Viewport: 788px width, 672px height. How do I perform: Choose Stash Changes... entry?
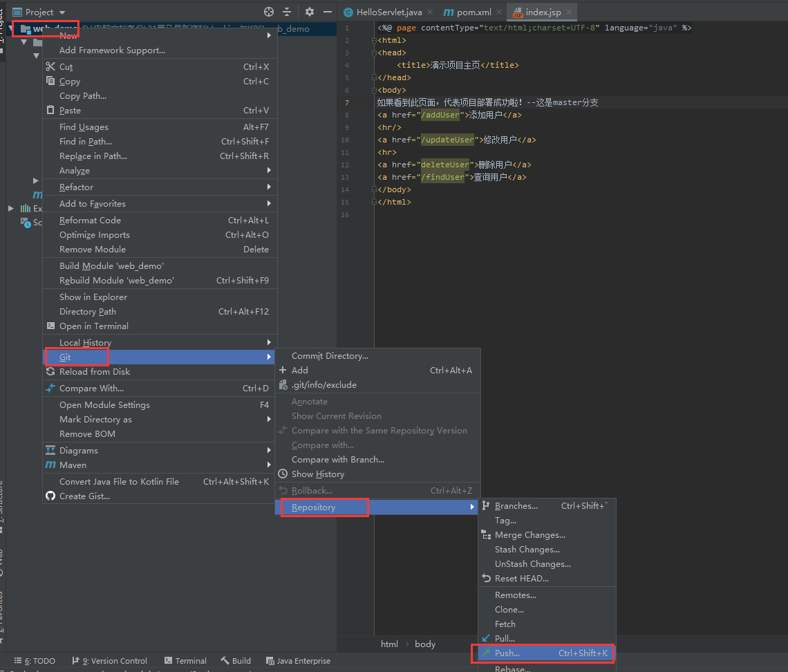click(547, 550)
